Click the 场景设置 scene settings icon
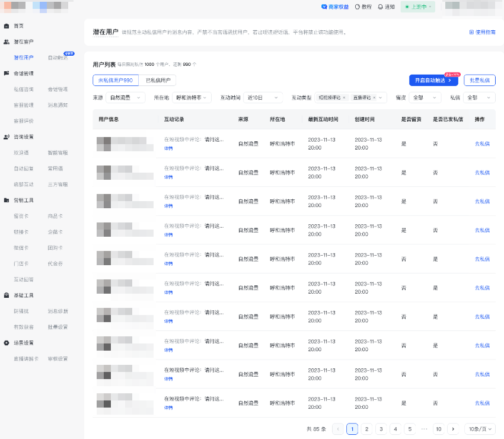Viewport: 504px width, 439px height. 7,342
